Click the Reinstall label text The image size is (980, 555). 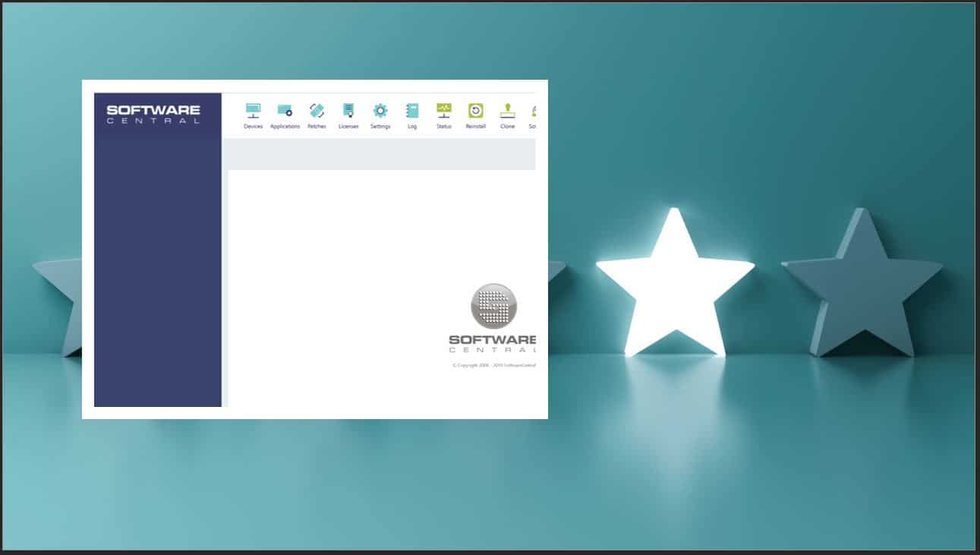(474, 127)
